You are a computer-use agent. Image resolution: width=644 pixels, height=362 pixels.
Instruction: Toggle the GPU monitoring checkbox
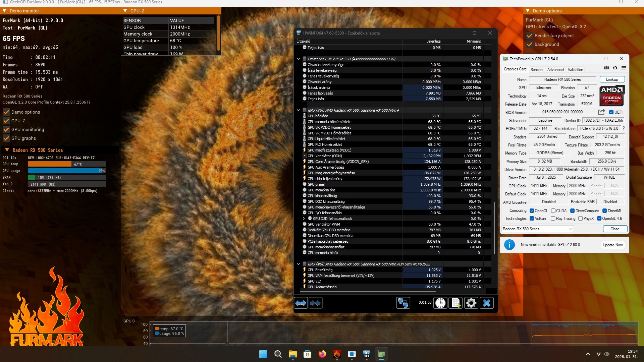(6, 129)
